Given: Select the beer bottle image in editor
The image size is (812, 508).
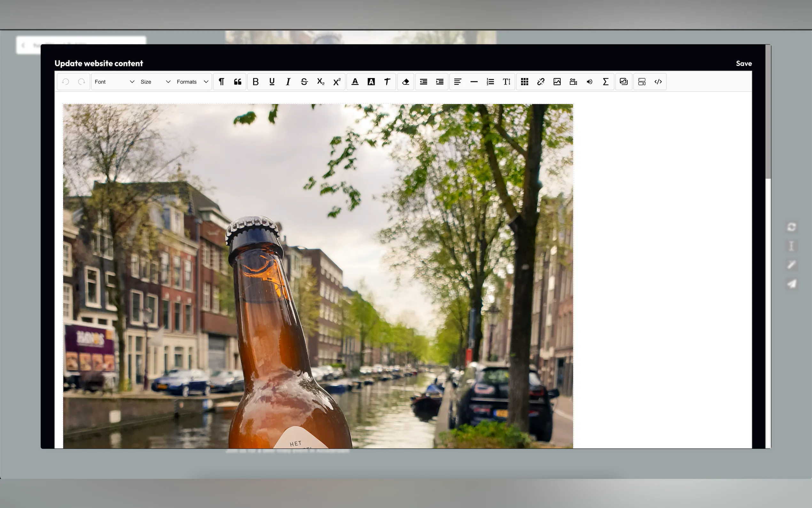Looking at the screenshot, I should (318, 275).
